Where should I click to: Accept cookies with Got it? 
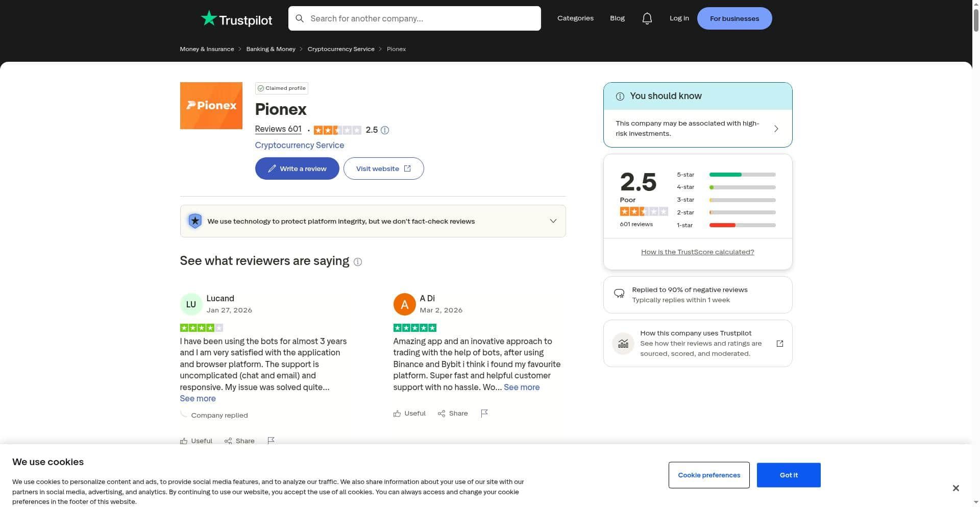point(789,475)
